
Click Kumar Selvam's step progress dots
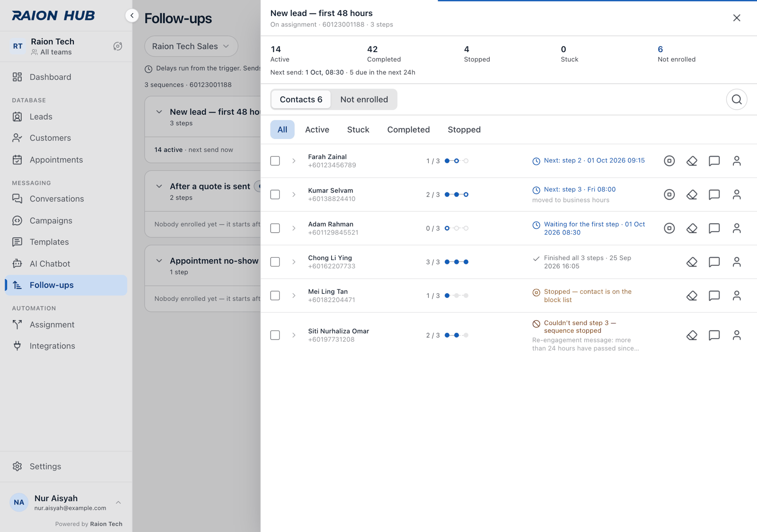(x=457, y=194)
